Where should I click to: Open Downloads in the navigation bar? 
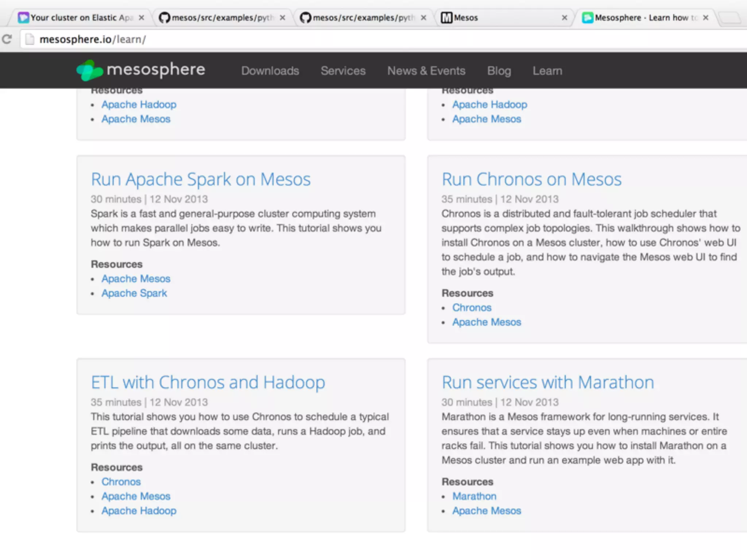(x=270, y=71)
